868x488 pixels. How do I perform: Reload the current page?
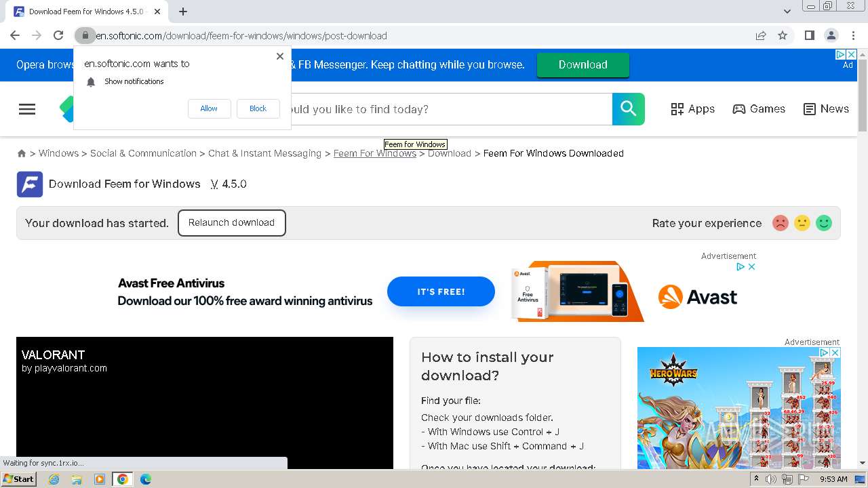[x=58, y=35]
